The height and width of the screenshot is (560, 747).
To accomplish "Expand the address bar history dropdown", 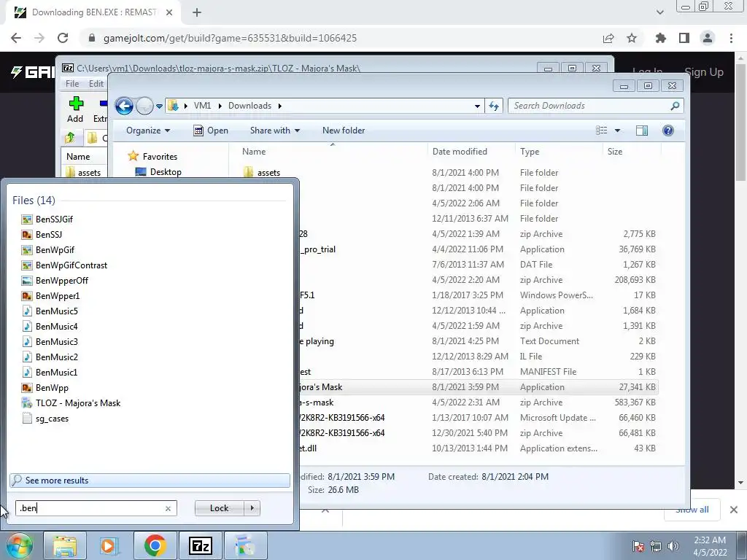I will point(477,106).
